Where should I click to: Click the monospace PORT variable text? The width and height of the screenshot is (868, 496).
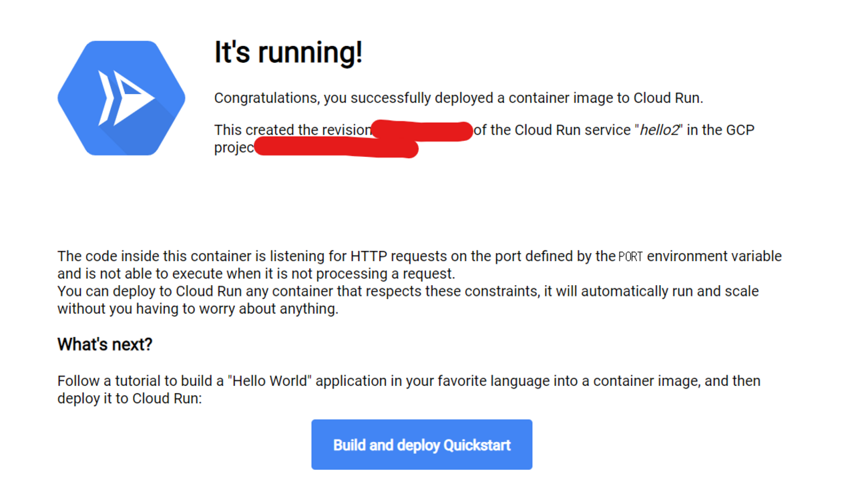pos(630,257)
